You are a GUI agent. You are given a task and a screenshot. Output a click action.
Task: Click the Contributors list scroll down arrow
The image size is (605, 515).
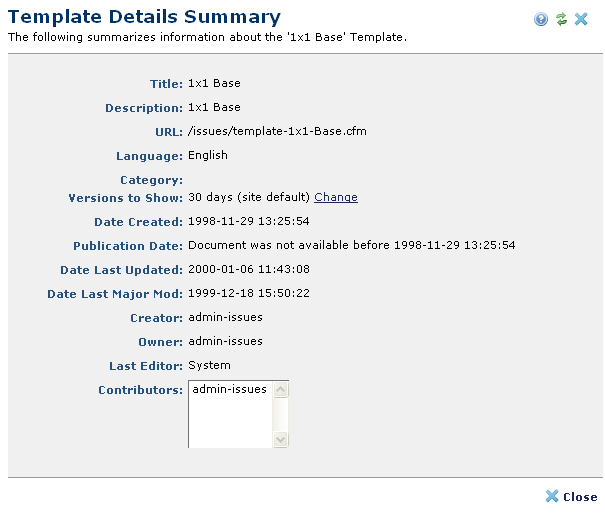click(281, 439)
